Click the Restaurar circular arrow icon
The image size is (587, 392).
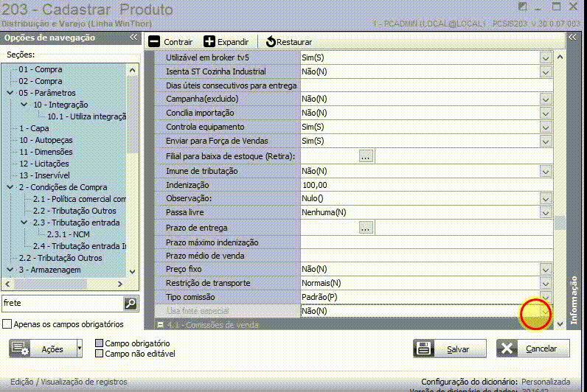pyautogui.click(x=271, y=42)
